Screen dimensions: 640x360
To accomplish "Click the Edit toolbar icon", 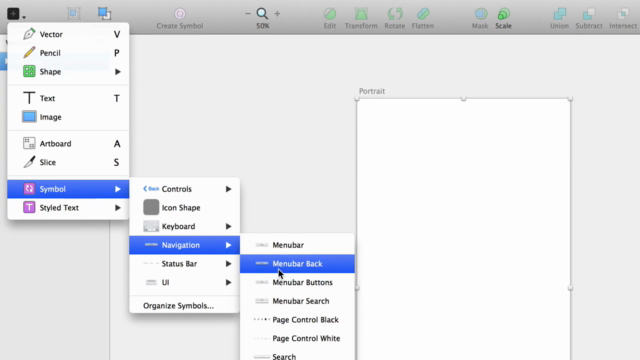I will pyautogui.click(x=330, y=14).
